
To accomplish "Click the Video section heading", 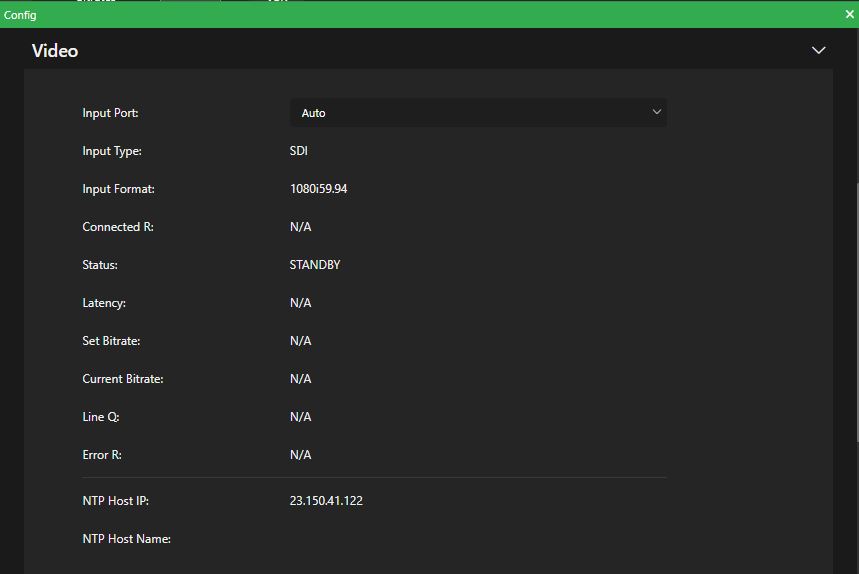I will click(x=55, y=51).
